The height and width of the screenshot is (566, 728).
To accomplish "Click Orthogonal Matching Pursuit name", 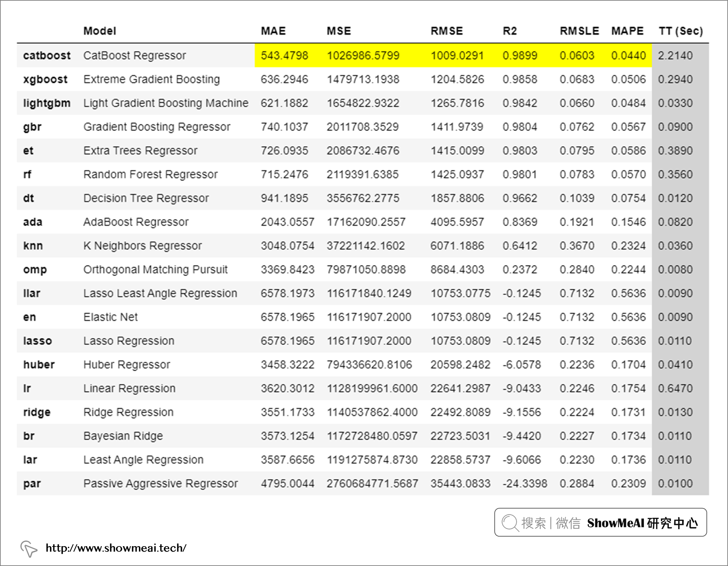I will (155, 269).
